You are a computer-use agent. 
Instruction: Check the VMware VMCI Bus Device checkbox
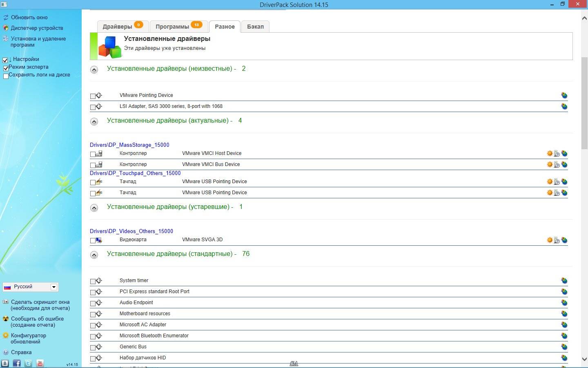tap(93, 165)
